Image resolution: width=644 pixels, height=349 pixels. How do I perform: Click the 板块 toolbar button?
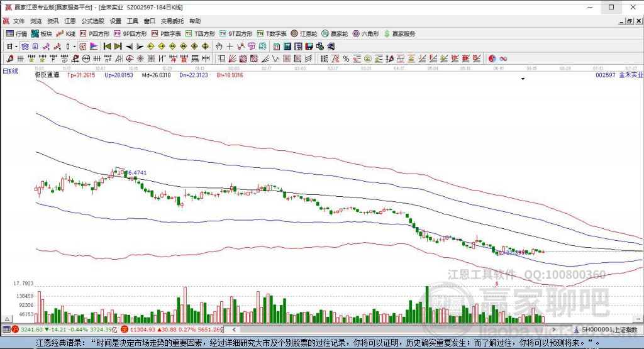[x=42, y=34]
